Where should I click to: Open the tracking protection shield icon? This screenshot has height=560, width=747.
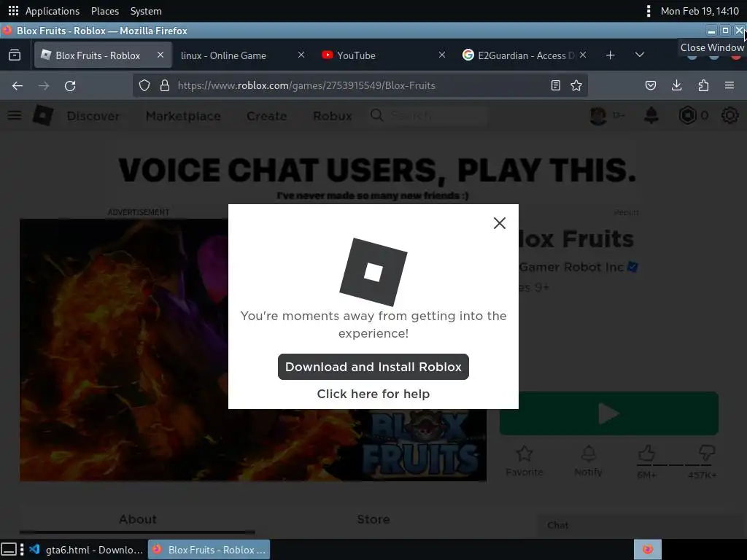click(144, 86)
